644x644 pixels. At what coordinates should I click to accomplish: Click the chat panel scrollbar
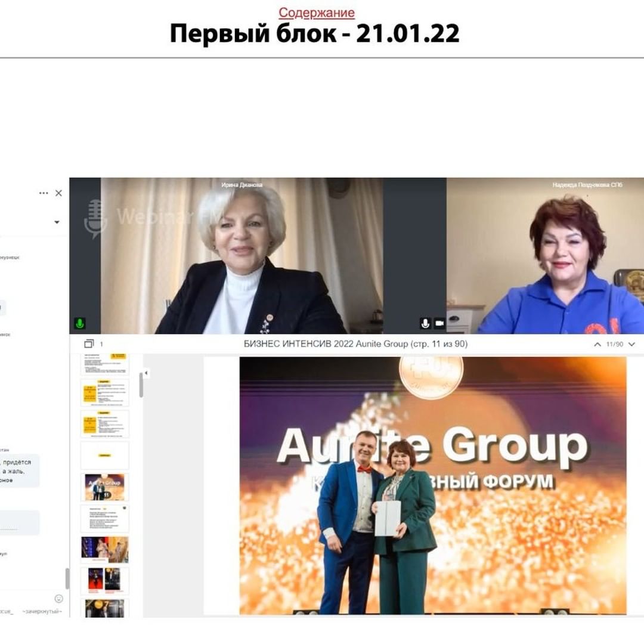tap(67, 578)
